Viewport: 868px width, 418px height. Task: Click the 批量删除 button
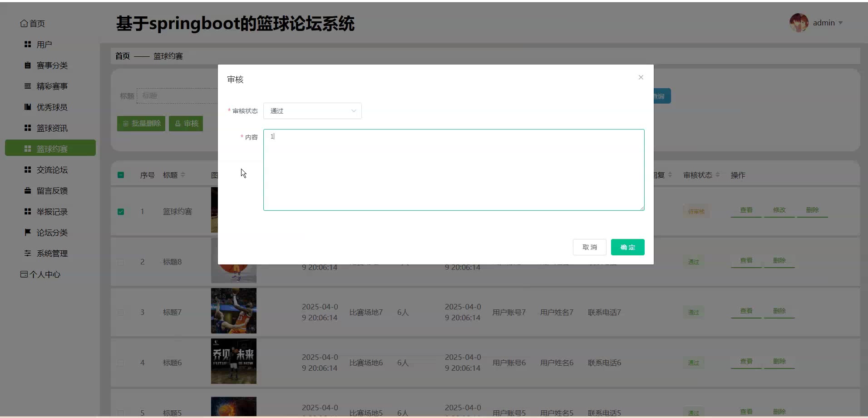click(141, 124)
